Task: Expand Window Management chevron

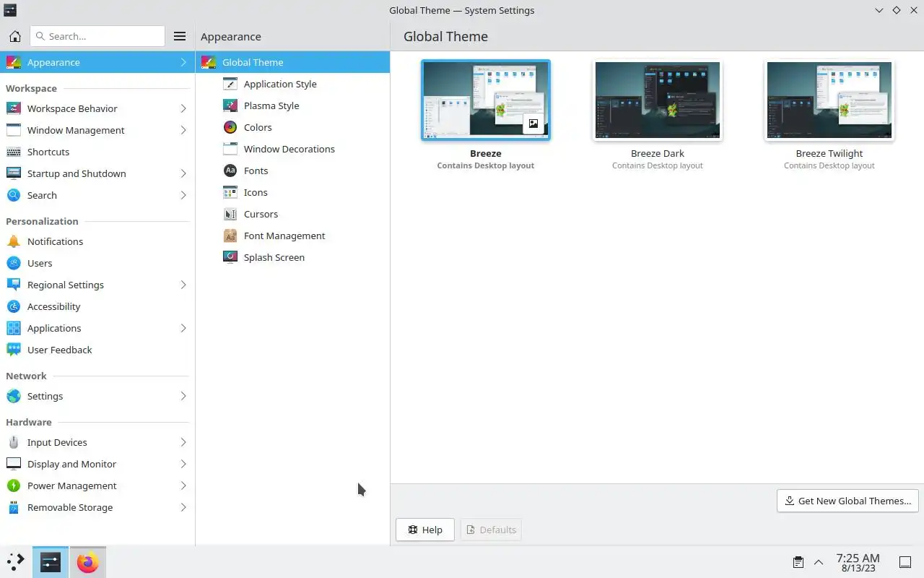Action: pyautogui.click(x=183, y=130)
